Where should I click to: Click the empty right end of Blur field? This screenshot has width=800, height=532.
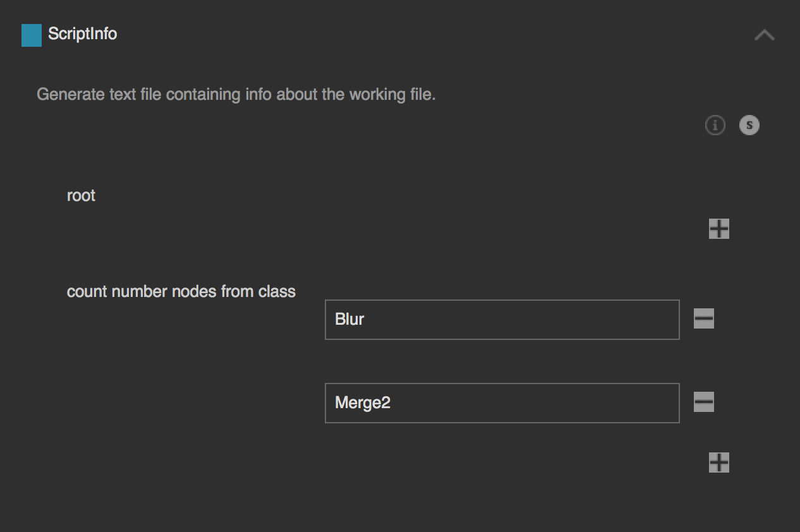(657, 320)
